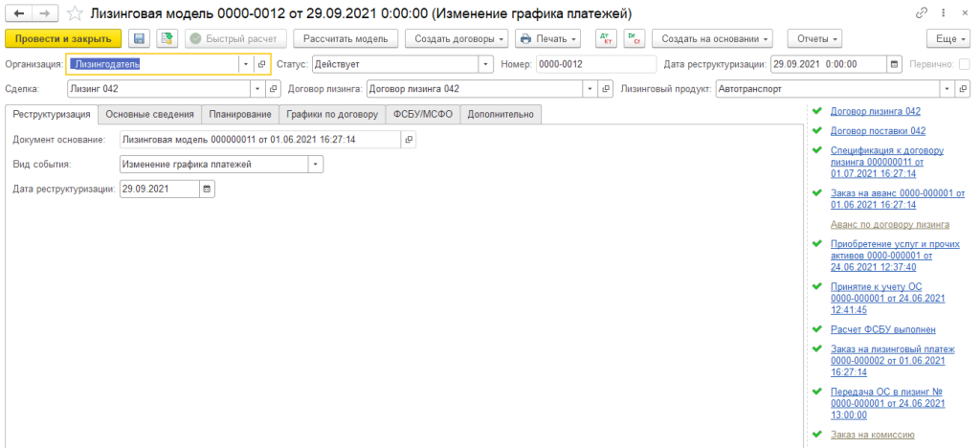This screenshot has width=980, height=448.
Task: Click the copy link icon in title bar
Action: 922,13
